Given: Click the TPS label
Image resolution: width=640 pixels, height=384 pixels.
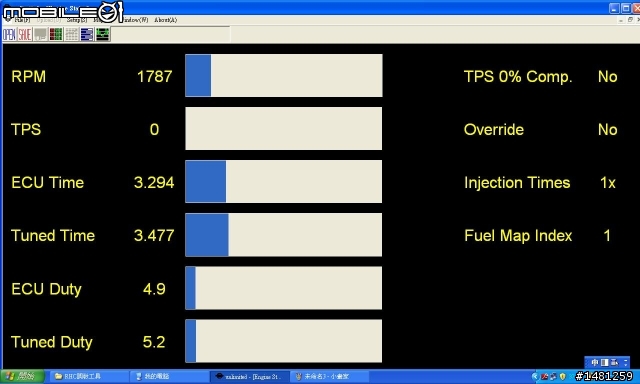Looking at the screenshot, I should click(26, 130).
